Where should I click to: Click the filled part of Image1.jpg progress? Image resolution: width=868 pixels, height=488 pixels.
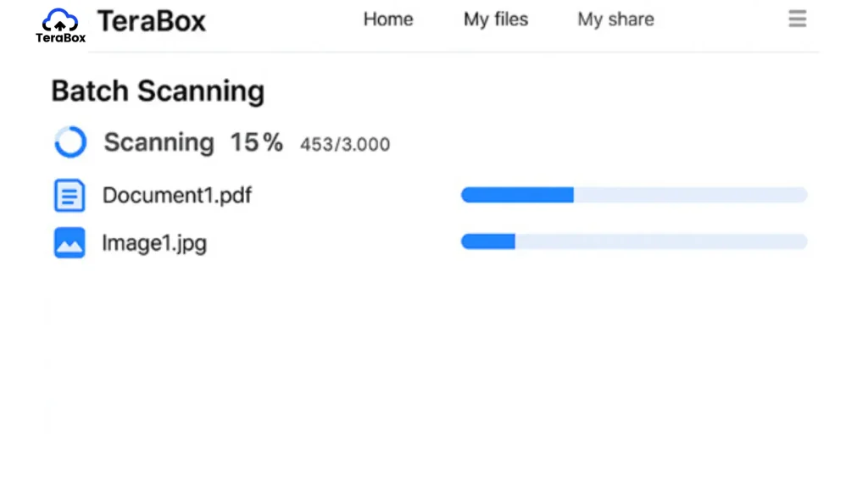point(488,241)
